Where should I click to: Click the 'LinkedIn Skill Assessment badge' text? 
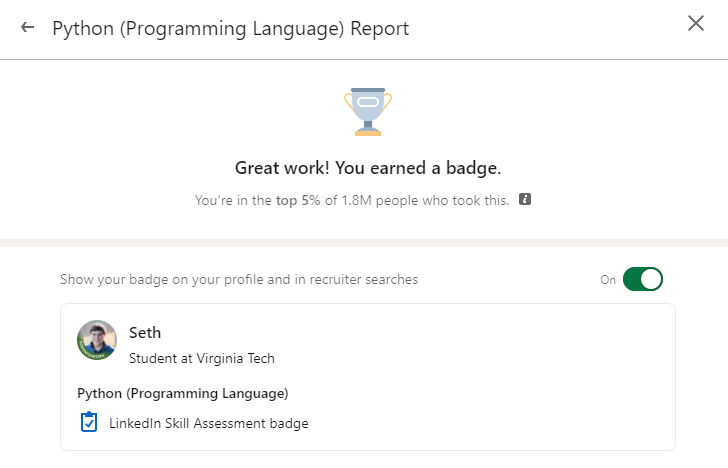(x=208, y=423)
